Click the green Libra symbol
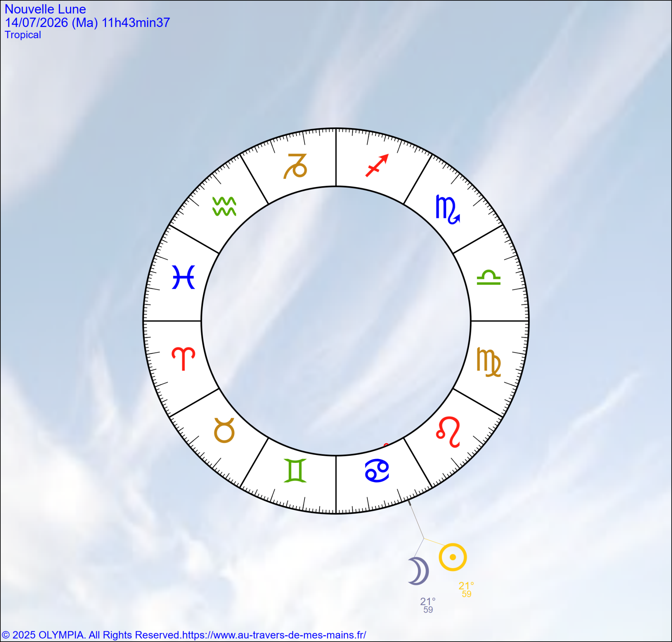Screen dimensions: 672x642 point(489,277)
